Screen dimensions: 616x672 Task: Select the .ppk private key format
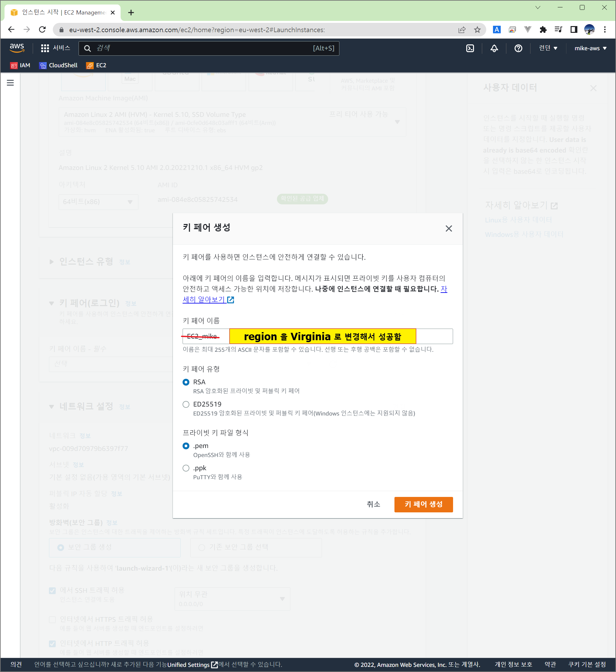186,468
